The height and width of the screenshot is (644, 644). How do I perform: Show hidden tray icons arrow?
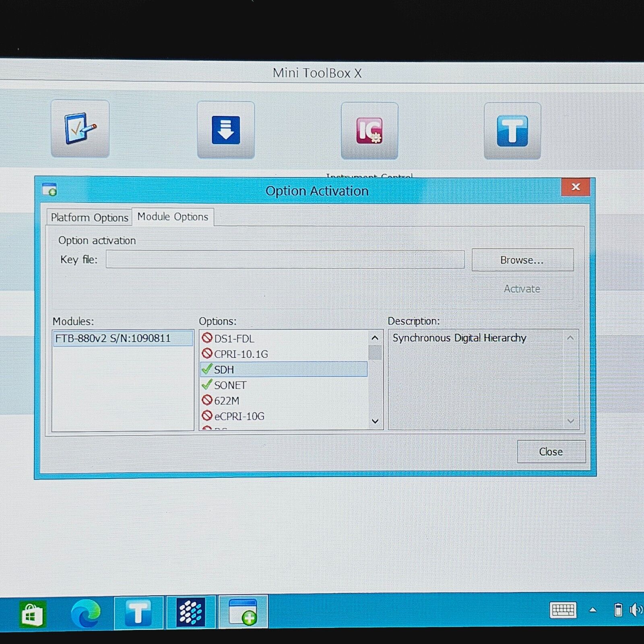point(592,610)
